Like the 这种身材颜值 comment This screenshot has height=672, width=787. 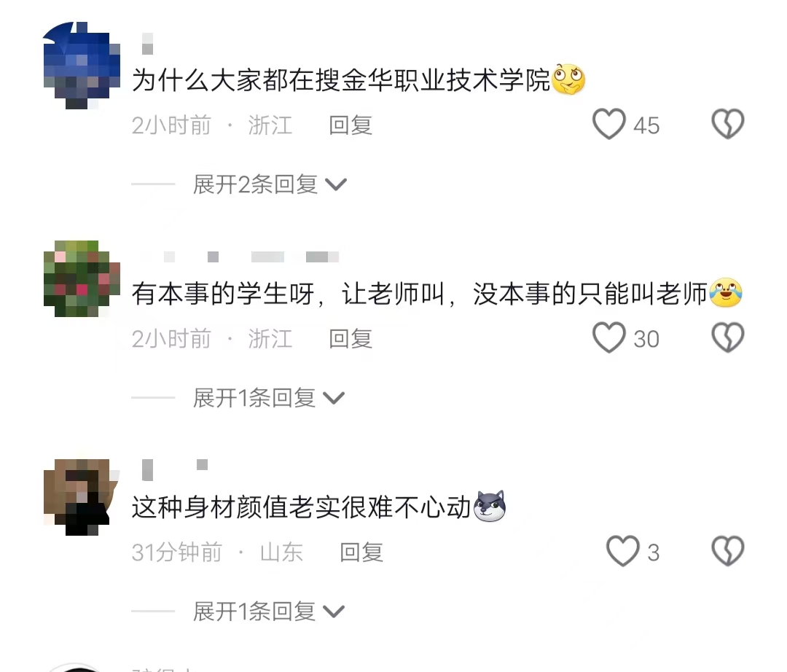[623, 551]
